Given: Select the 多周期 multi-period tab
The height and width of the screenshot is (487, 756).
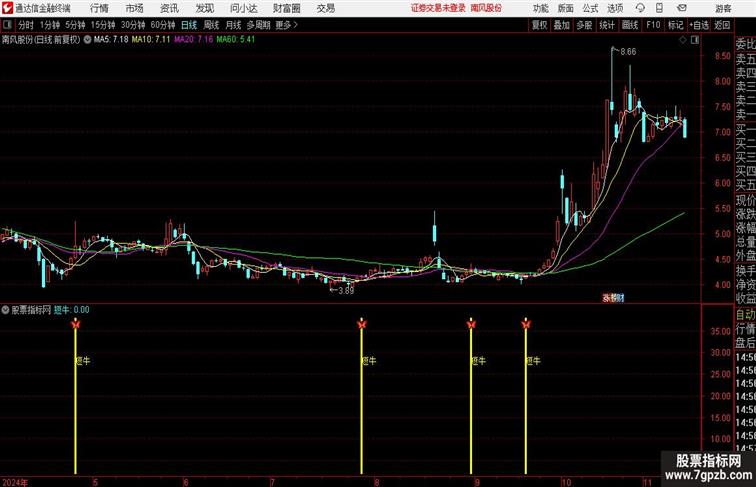Looking at the screenshot, I should [258, 25].
